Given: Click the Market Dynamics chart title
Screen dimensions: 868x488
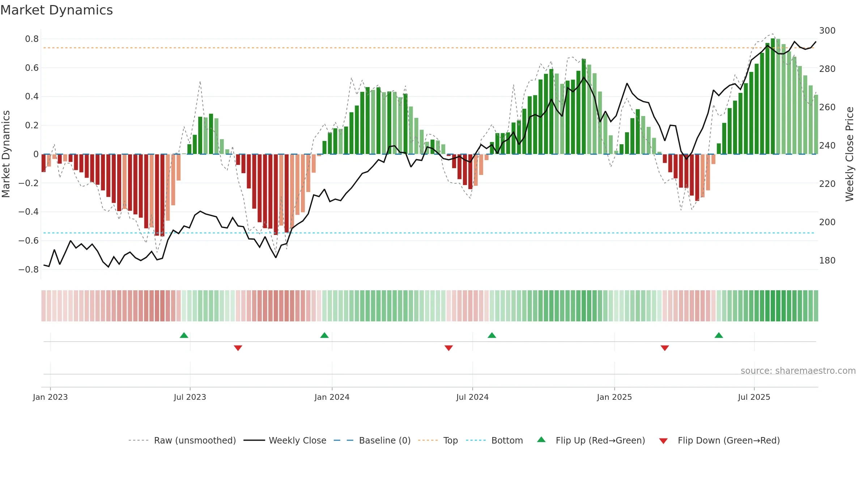Looking at the screenshot, I should [57, 10].
